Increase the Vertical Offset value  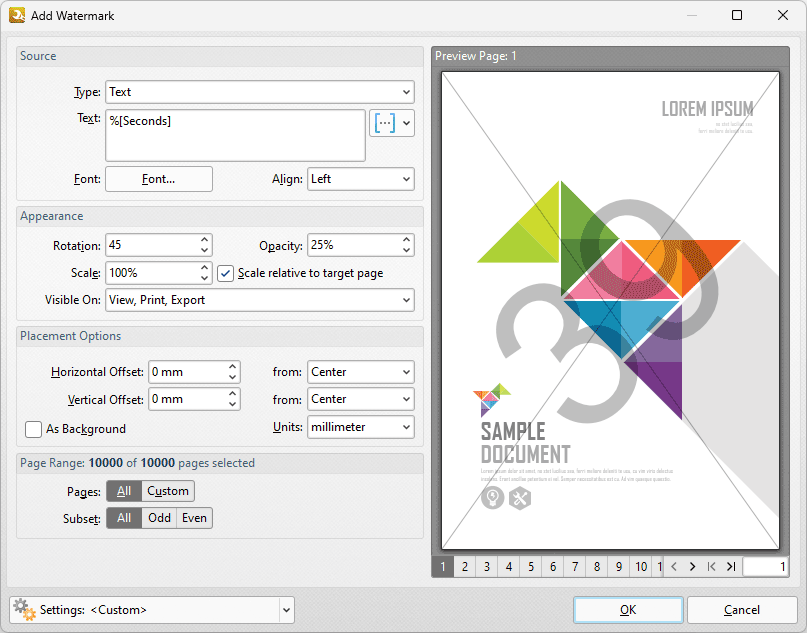(233, 394)
